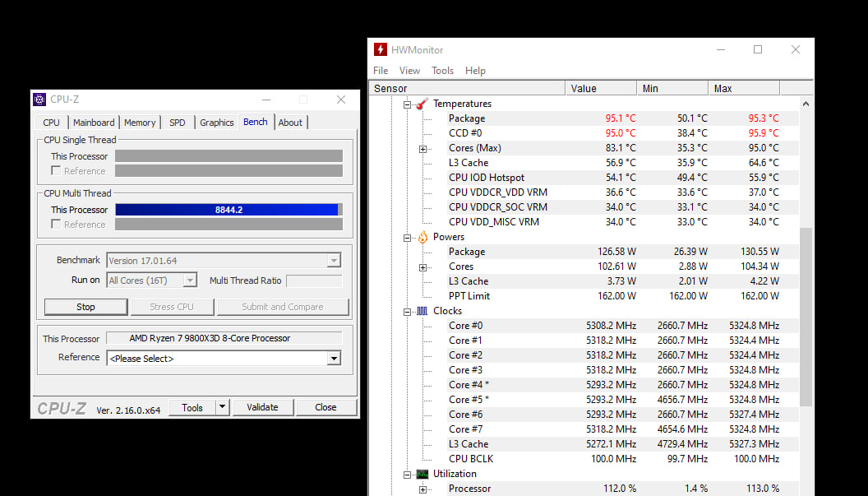The image size is (868, 496).
Task: Select the Core #7 clock row
Action: (x=622, y=429)
